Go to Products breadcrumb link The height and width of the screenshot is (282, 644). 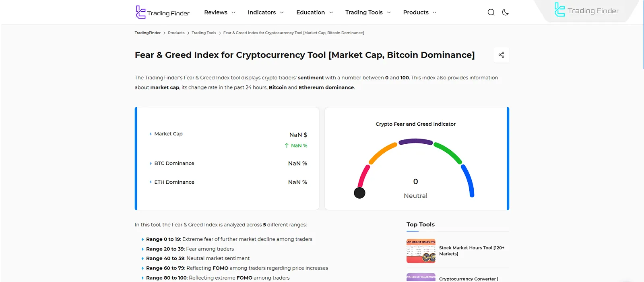[x=176, y=33]
